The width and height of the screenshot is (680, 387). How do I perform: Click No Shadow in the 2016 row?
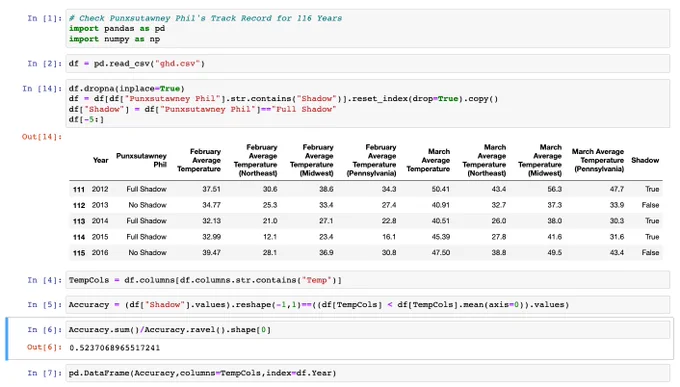point(147,253)
